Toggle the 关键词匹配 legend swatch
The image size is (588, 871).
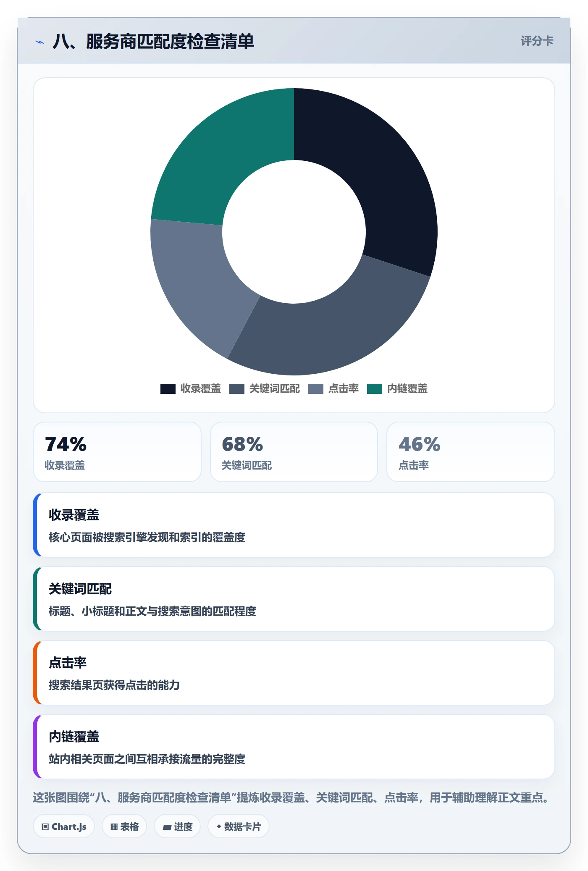point(237,389)
